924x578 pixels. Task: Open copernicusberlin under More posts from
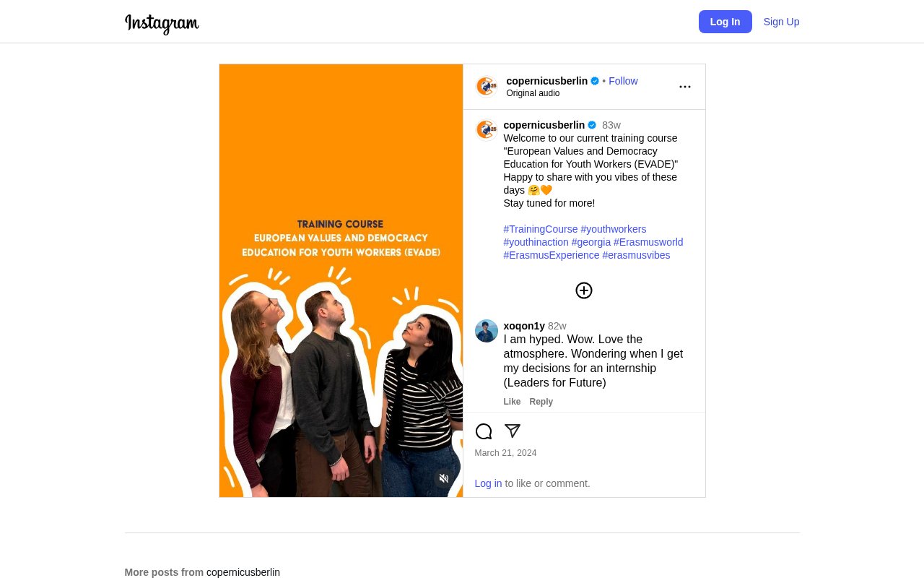(x=243, y=572)
